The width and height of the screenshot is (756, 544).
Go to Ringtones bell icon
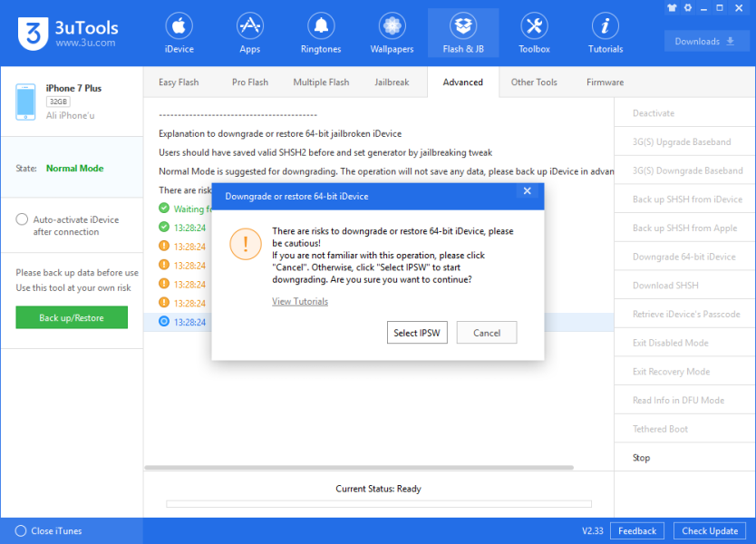click(320, 25)
